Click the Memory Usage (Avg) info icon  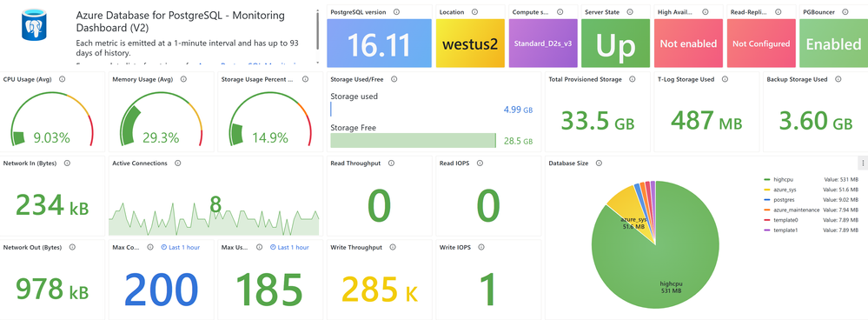point(184,79)
